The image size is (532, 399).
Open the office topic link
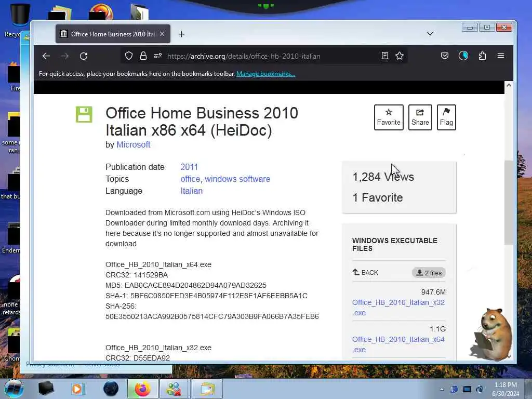coord(190,179)
